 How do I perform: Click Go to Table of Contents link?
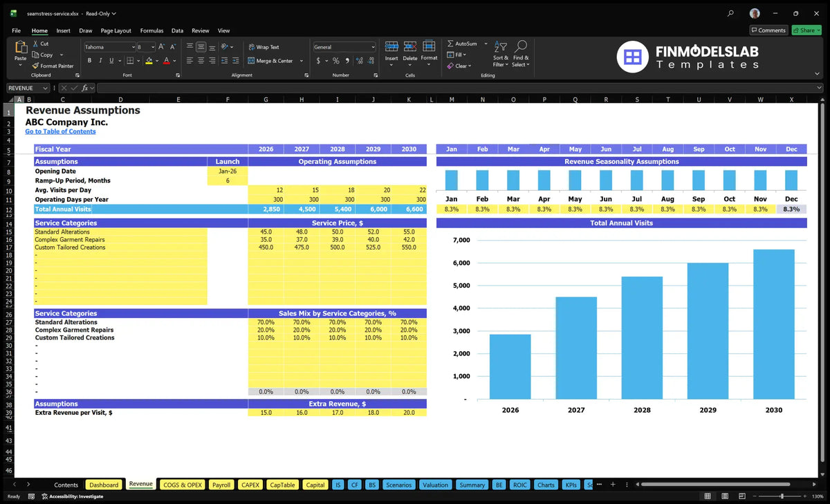(61, 131)
